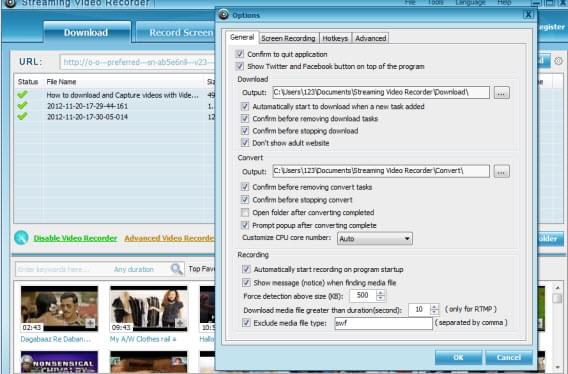Click Advanced Video Recorder link

coord(169,238)
